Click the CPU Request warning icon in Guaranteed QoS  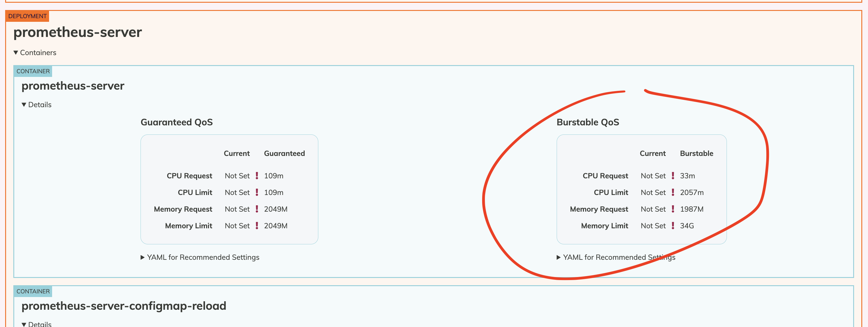[257, 175]
